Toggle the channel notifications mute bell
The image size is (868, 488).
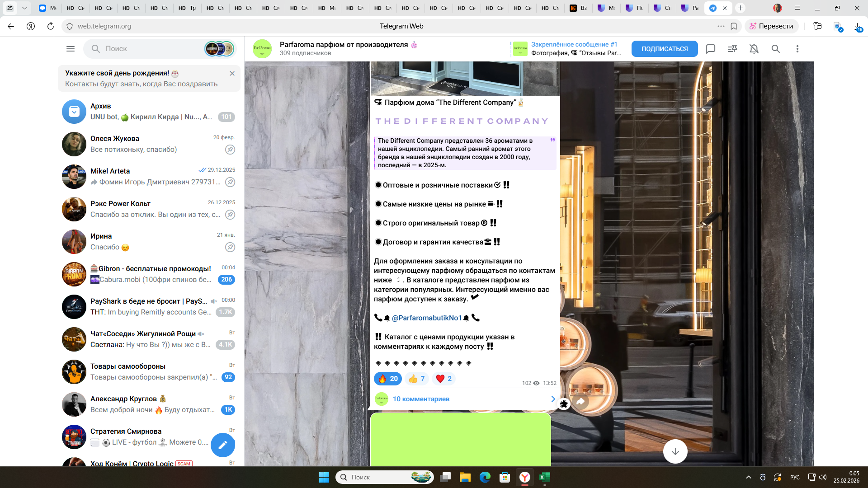754,49
